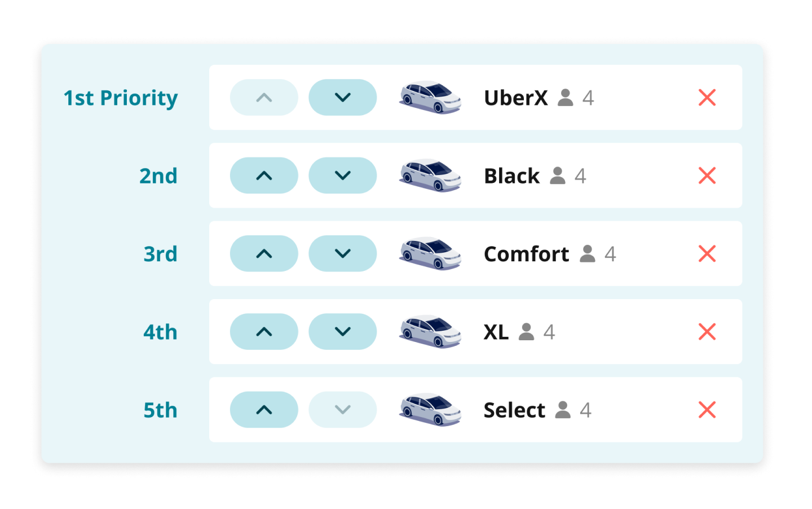812x509 pixels.
Task: Move Black down one position
Action: (x=342, y=175)
